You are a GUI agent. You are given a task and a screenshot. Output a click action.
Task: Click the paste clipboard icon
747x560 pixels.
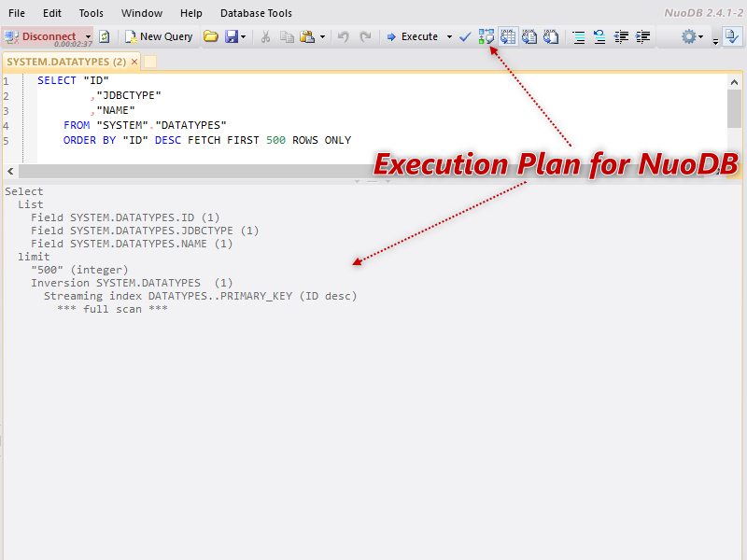(307, 36)
